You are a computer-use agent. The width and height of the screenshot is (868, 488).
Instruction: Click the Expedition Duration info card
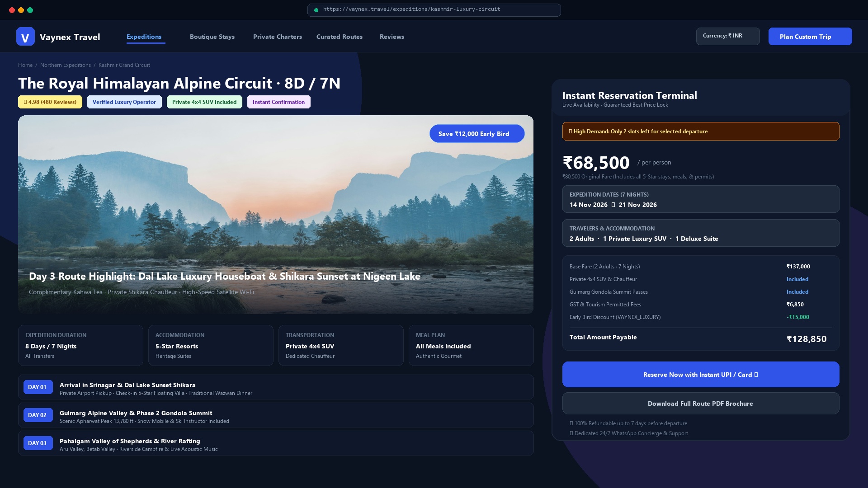(80, 346)
